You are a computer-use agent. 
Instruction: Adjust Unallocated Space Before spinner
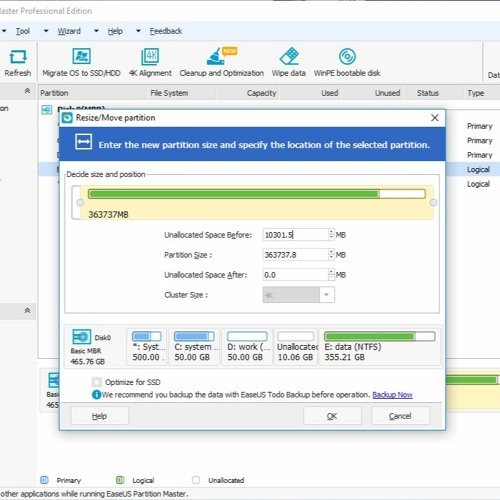331,235
